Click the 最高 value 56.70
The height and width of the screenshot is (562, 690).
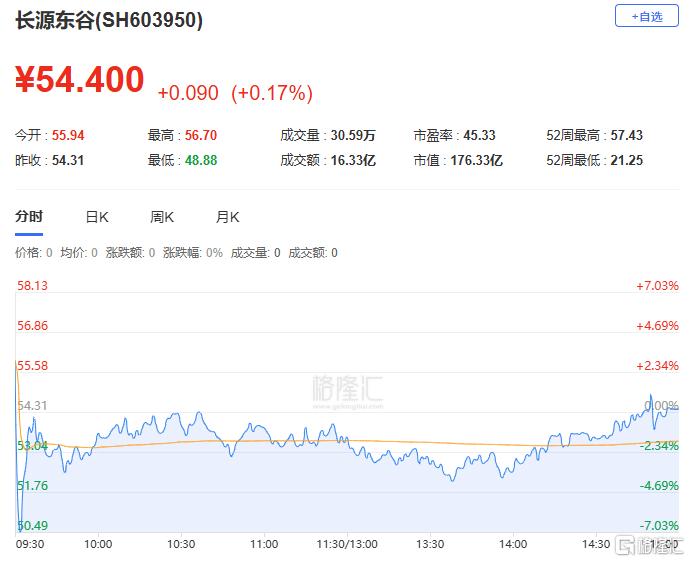201,135
